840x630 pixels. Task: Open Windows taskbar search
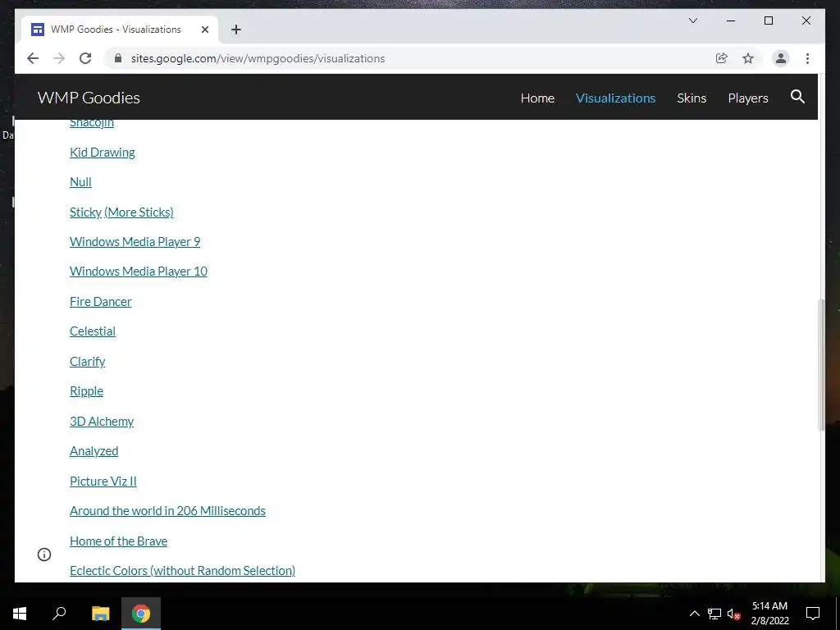tap(59, 614)
